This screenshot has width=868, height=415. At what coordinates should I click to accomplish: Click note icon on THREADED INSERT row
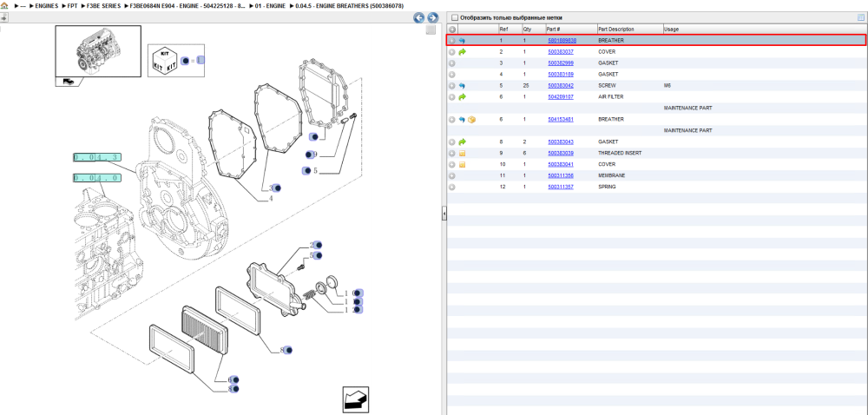pyautogui.click(x=463, y=153)
